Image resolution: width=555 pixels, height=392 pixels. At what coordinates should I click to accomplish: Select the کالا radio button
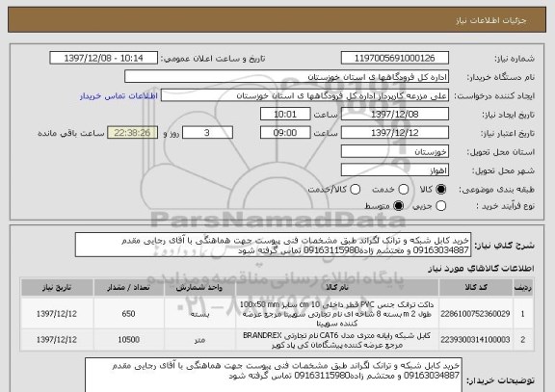coord(441,190)
